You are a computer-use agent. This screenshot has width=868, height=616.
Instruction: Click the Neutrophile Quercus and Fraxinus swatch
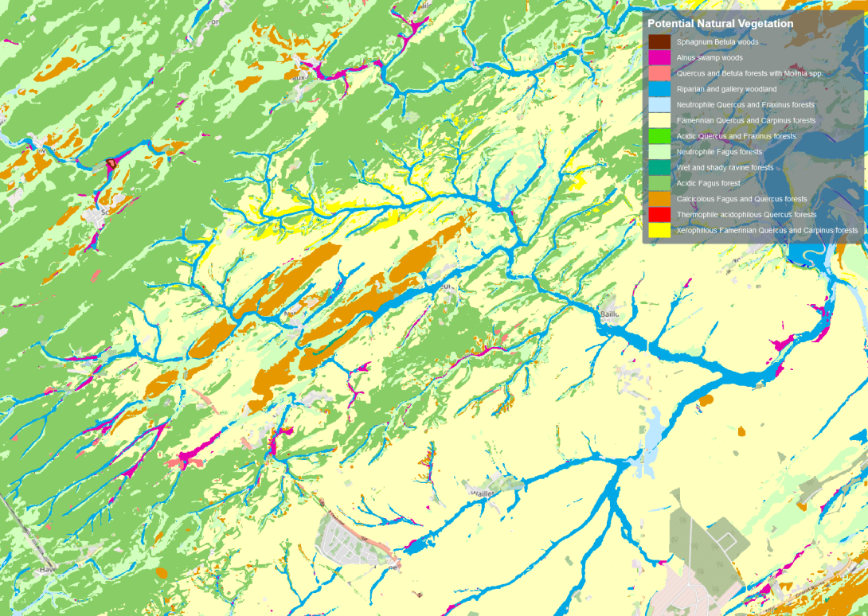click(x=661, y=104)
